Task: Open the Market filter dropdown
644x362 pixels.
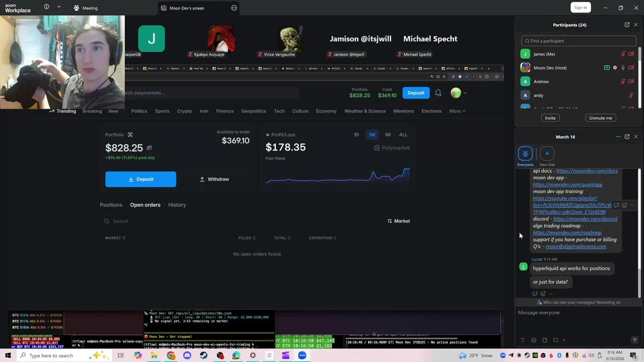Action: [398, 221]
